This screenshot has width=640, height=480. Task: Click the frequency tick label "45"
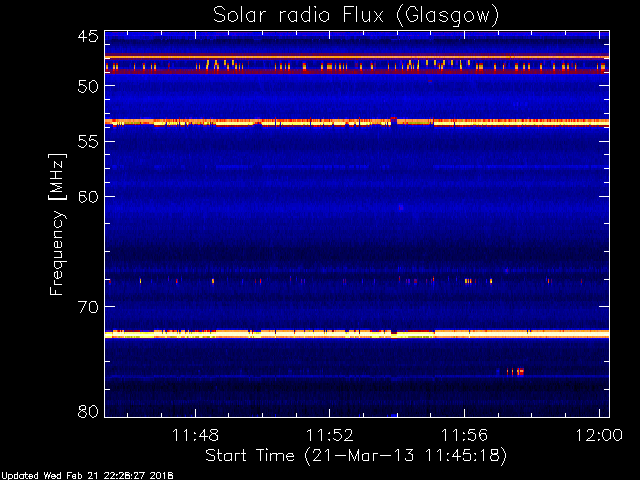click(x=88, y=37)
